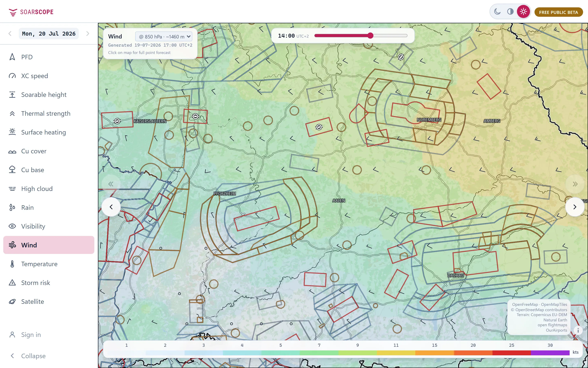Jump forward with double right chevrons
The width and height of the screenshot is (588, 368).
575,184
